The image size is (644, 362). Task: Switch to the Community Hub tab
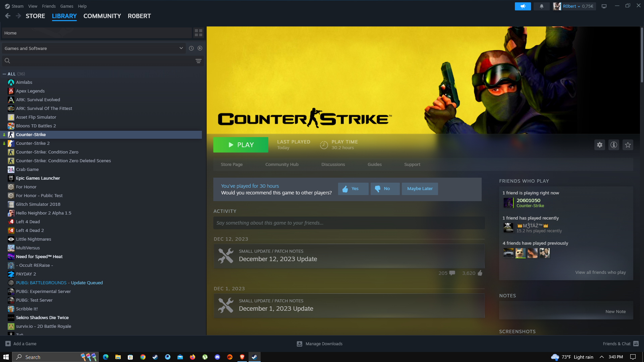282,164
